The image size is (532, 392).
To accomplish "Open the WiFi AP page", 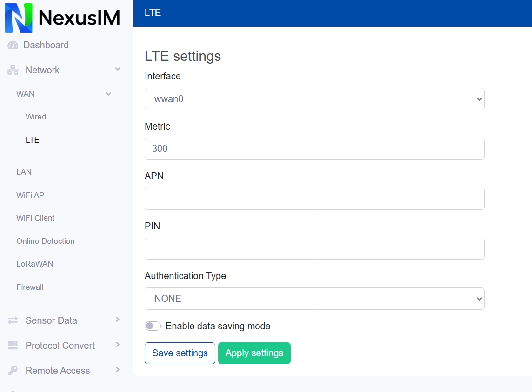I will point(30,195).
